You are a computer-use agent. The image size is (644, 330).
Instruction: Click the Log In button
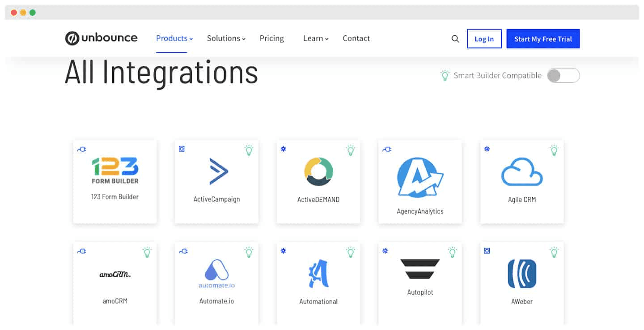(484, 39)
